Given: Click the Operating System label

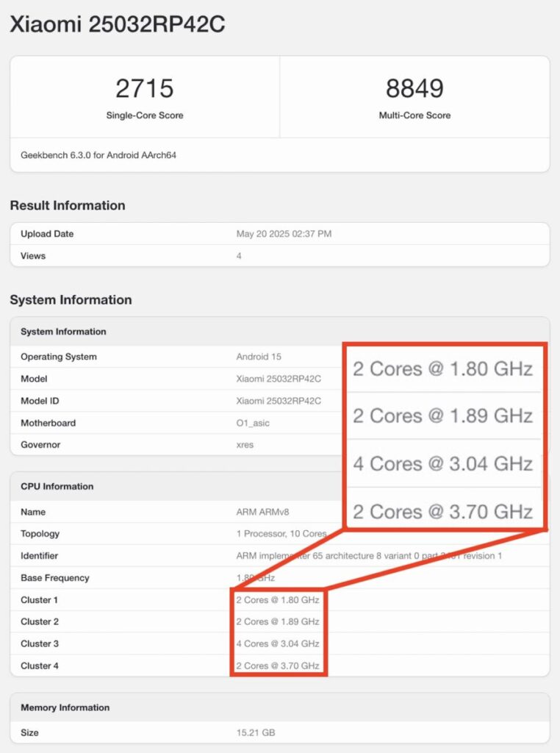Looking at the screenshot, I should [x=59, y=357].
